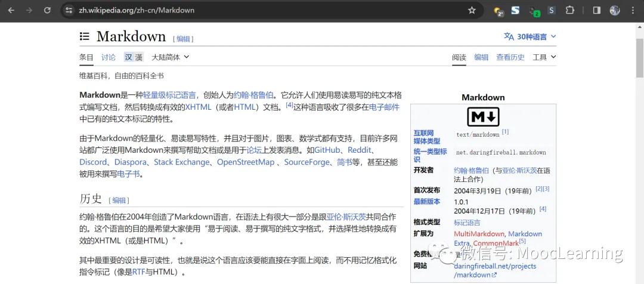Select the 条目 tab

[86, 57]
